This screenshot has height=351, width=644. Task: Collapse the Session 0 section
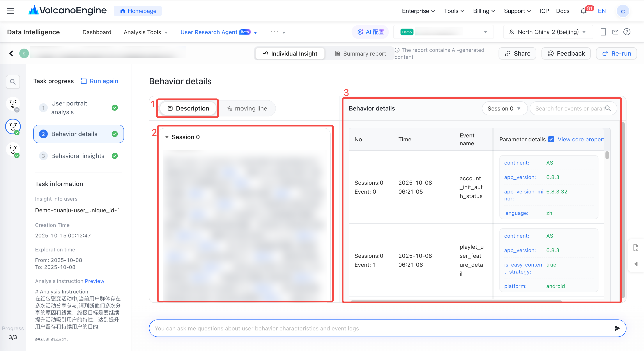[x=167, y=137]
